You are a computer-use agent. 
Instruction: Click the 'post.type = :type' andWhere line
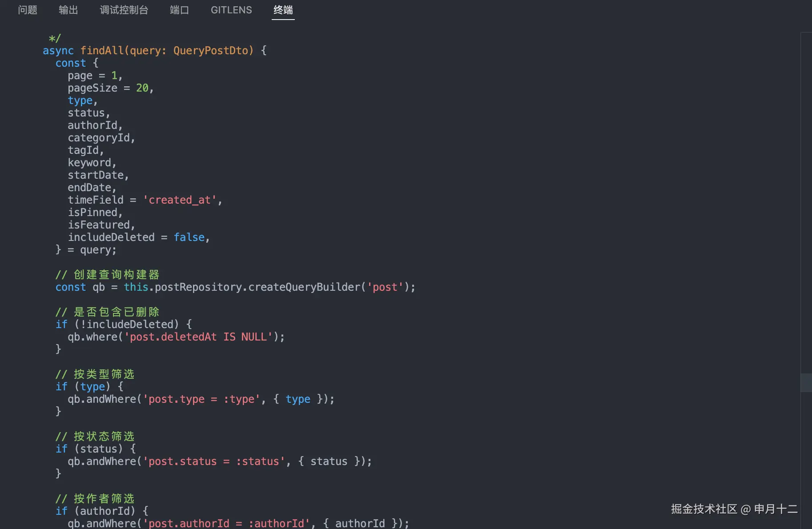201,399
